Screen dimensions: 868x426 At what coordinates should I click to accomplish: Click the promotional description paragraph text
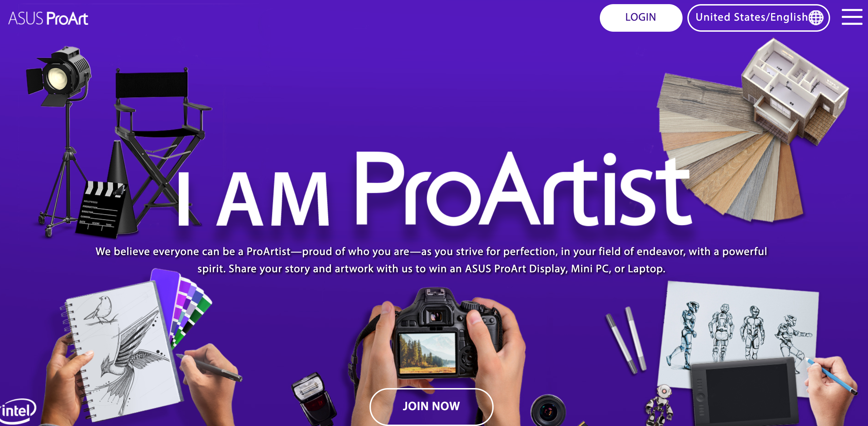pos(431,260)
